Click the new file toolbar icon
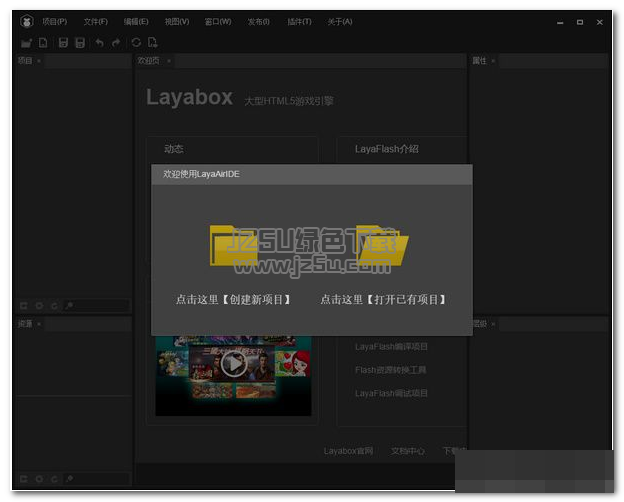Image resolution: width=624 pixels, height=502 pixels. click(43, 43)
